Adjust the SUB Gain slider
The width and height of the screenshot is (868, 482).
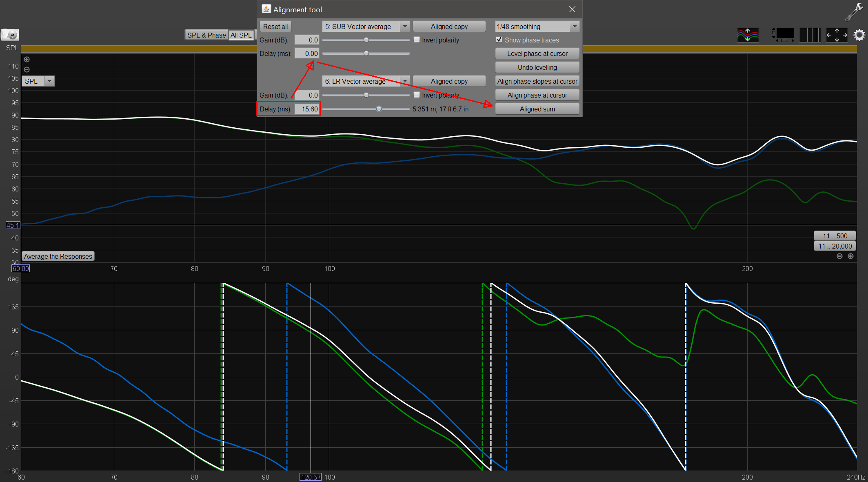point(366,40)
